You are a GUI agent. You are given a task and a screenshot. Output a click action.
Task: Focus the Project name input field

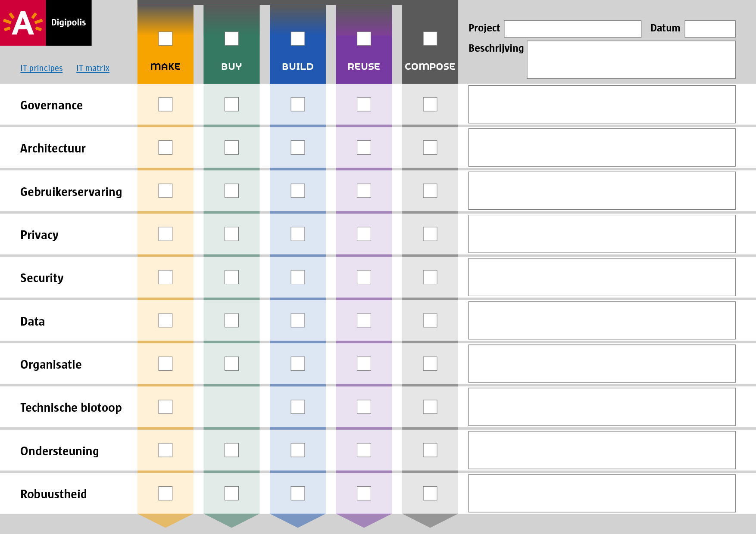click(x=573, y=29)
